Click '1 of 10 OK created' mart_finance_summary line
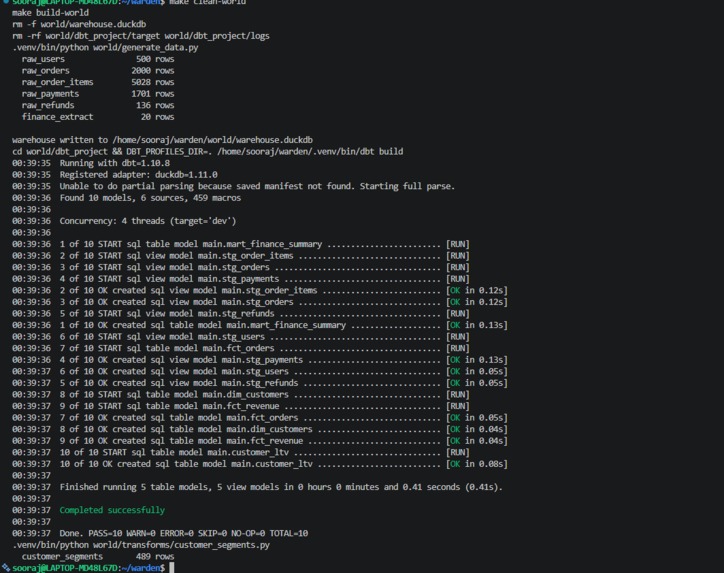The height and width of the screenshot is (573, 724). tap(260, 325)
